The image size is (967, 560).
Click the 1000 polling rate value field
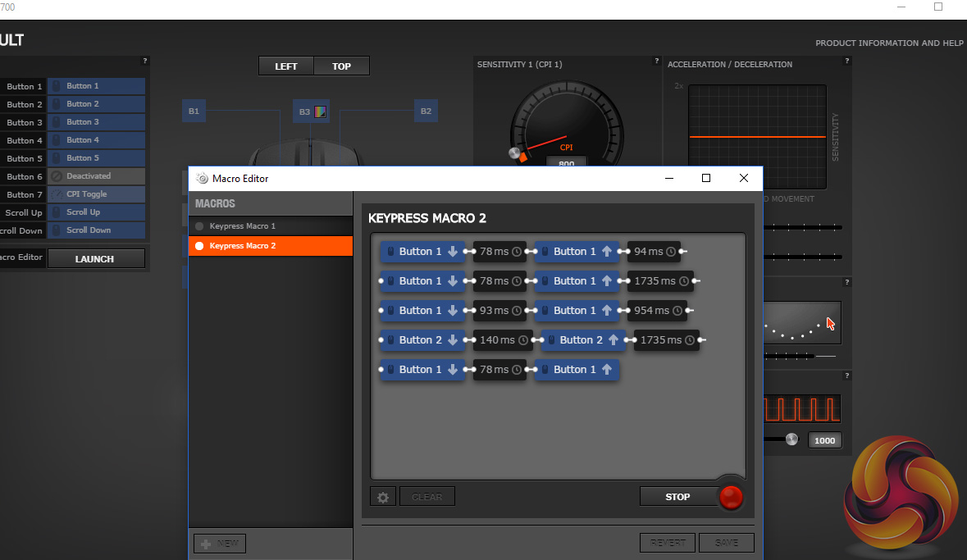(824, 440)
